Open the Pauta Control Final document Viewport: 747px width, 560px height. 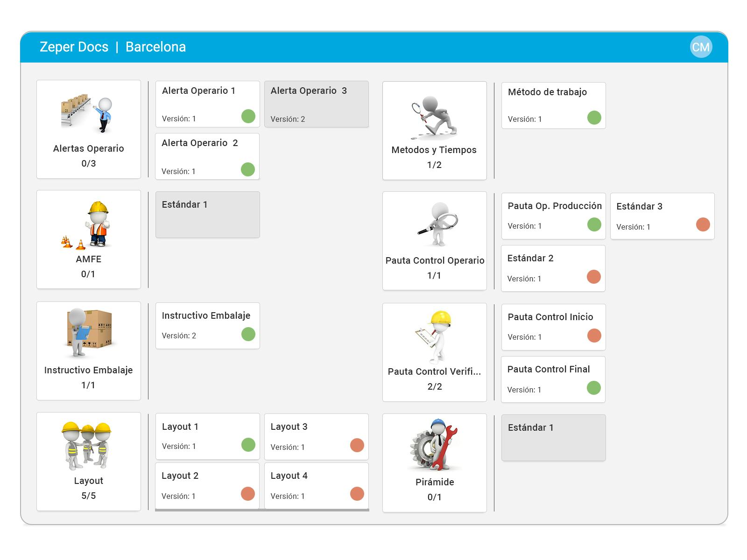(x=553, y=378)
